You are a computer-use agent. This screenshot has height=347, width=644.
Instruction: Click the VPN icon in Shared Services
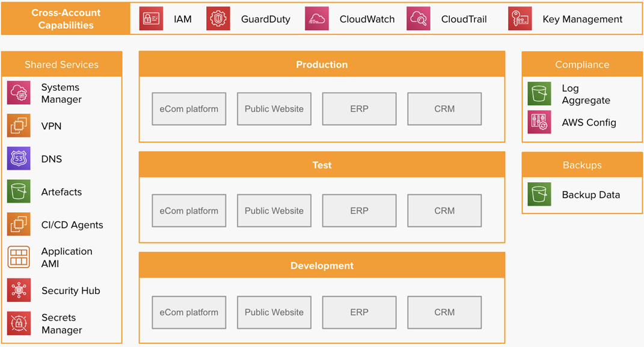(19, 126)
